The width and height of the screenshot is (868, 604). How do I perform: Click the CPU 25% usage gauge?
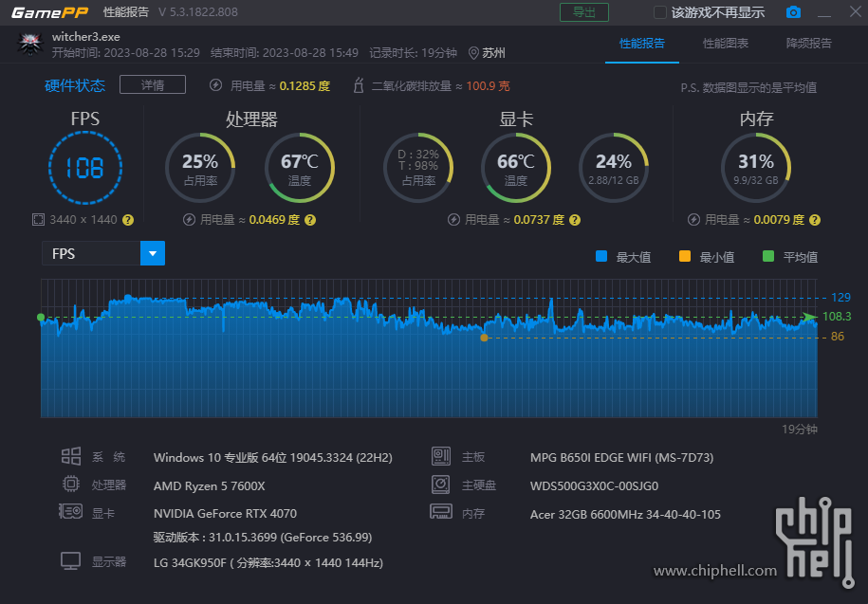pyautogui.click(x=200, y=168)
